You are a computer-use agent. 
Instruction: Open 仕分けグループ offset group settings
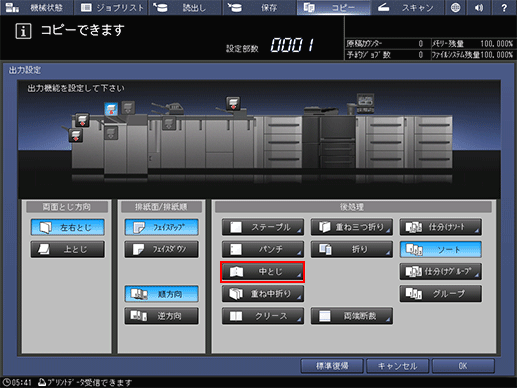point(441,272)
